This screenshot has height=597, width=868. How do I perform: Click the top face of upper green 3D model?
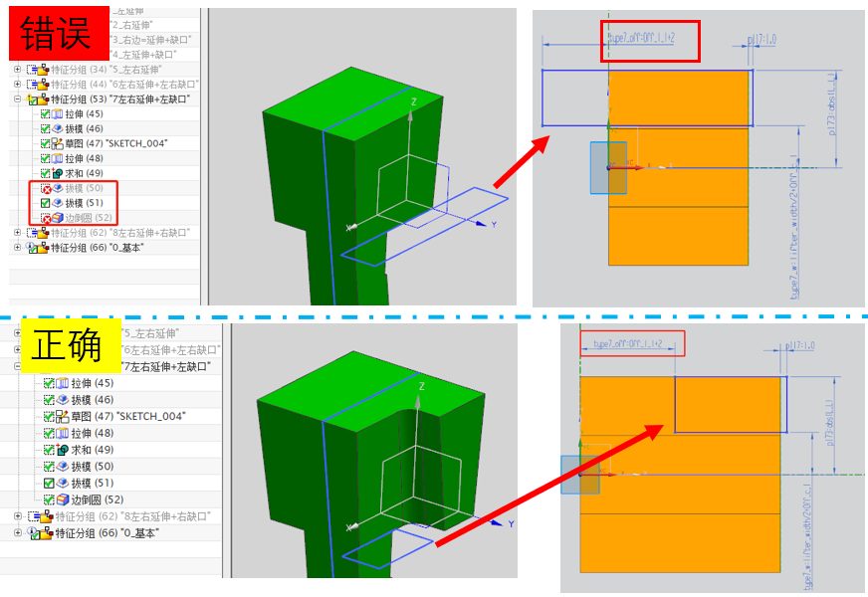point(353,104)
